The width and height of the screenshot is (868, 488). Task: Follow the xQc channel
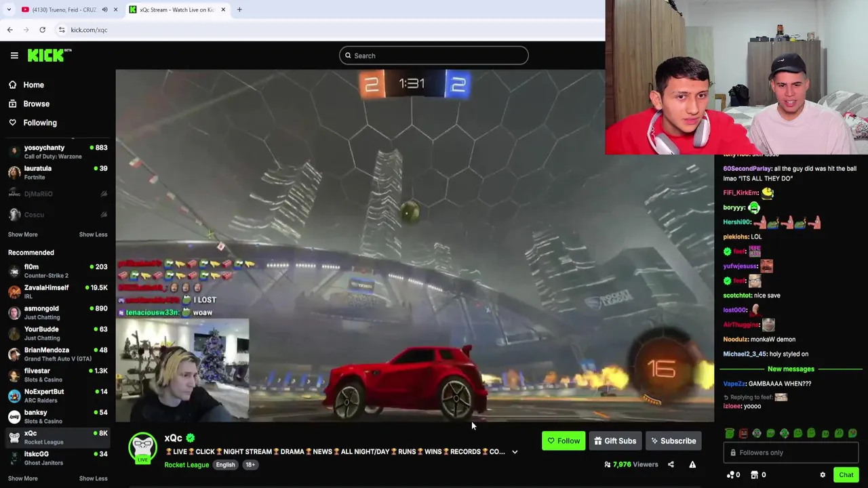(564, 441)
